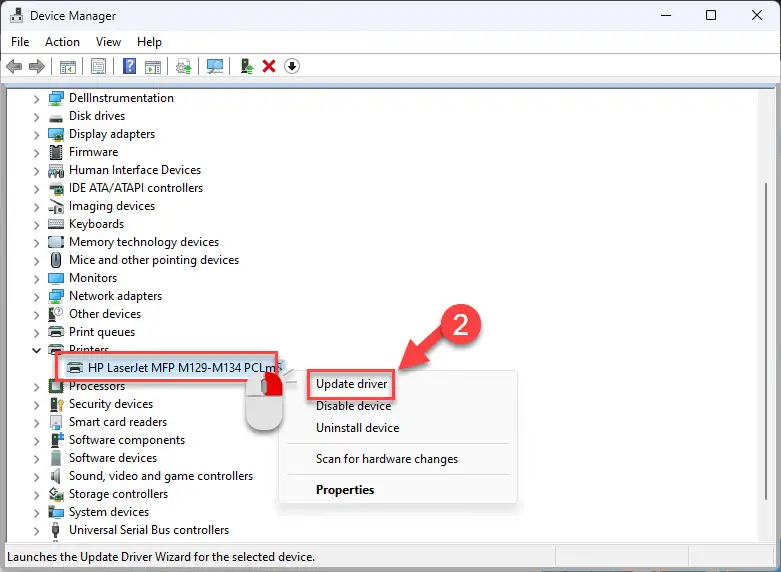Click the Security devices key icon
This screenshot has width=781, height=572.
tap(56, 404)
